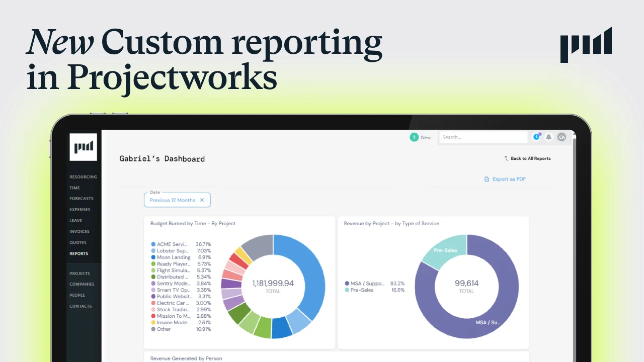Open notifications via the bell icon
The image size is (644, 362).
tap(548, 137)
